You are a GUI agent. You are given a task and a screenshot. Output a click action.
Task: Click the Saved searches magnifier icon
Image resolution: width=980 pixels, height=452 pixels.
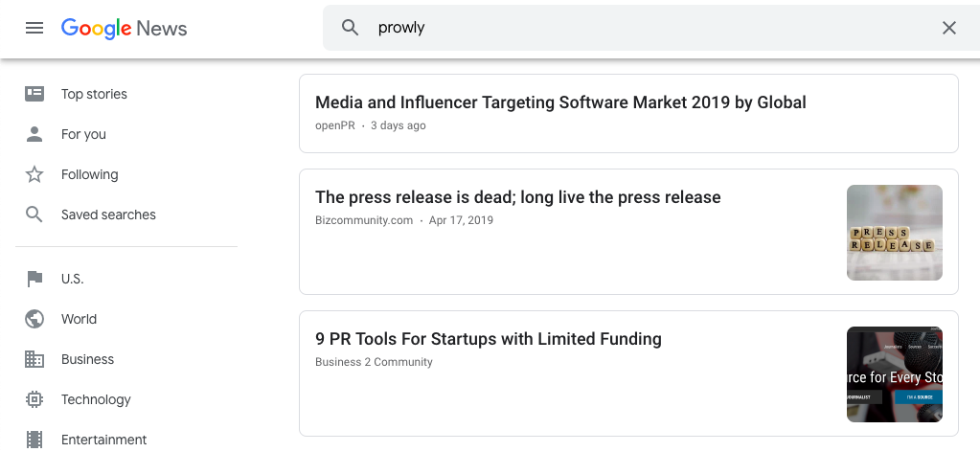(x=34, y=215)
